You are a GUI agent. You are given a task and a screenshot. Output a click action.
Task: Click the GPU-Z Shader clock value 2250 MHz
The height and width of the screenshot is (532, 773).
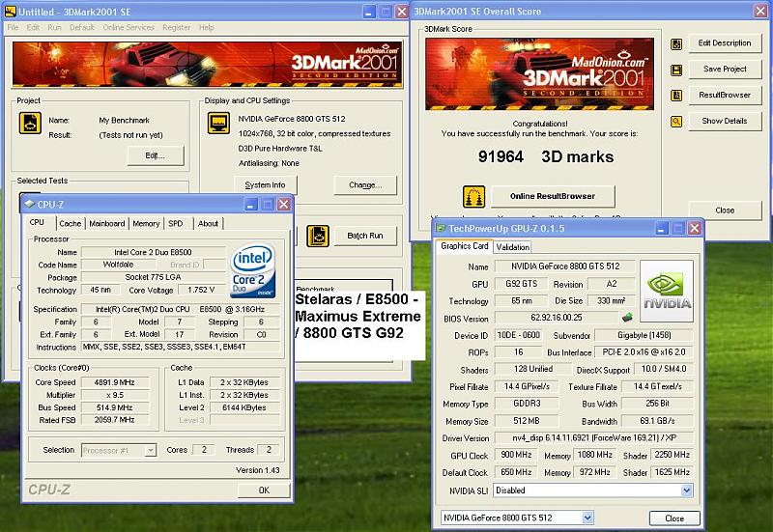(672, 455)
